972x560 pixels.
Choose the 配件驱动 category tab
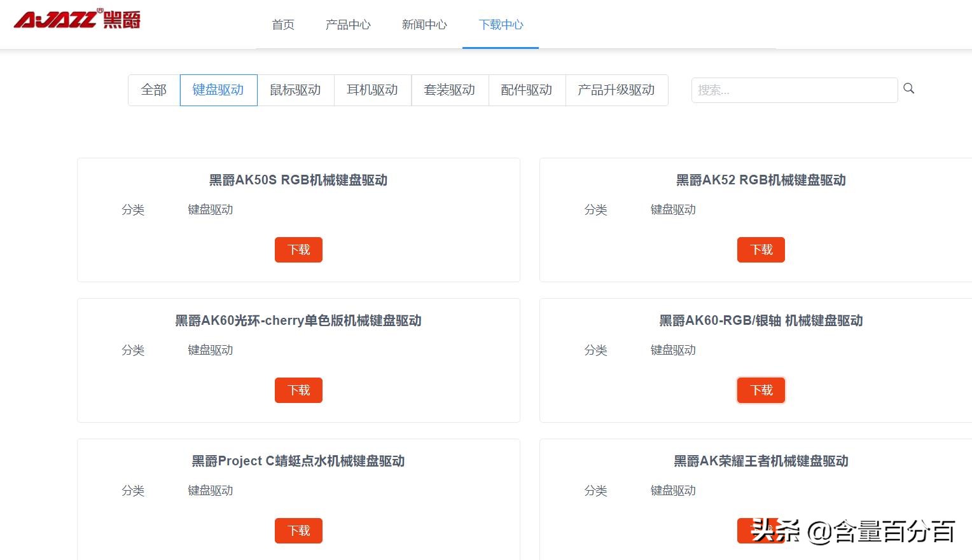pos(527,90)
